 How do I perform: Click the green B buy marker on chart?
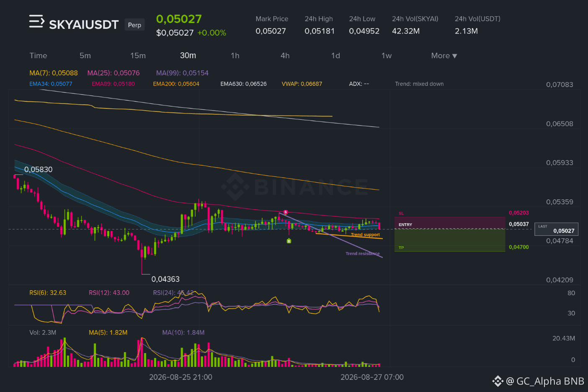coord(289,241)
